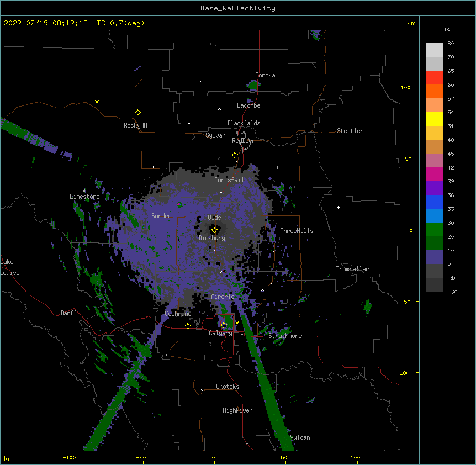Click the green echo east of Drumheller
The width and height of the screenshot is (476, 465).
coord(368,306)
